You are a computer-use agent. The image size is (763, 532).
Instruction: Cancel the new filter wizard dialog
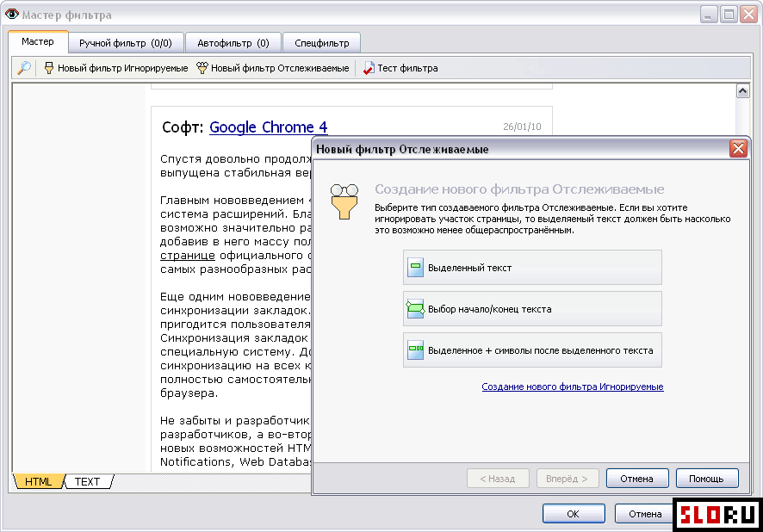pyautogui.click(x=637, y=479)
